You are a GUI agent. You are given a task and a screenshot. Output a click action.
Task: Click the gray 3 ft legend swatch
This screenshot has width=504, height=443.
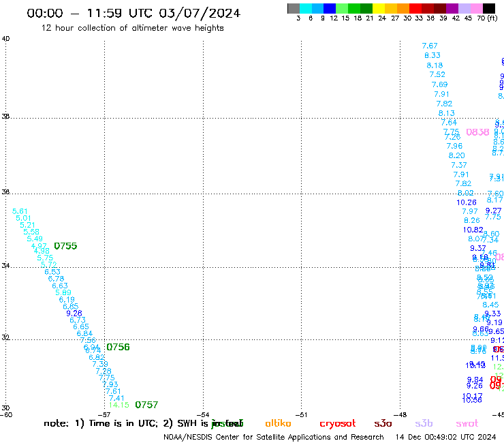(294, 8)
